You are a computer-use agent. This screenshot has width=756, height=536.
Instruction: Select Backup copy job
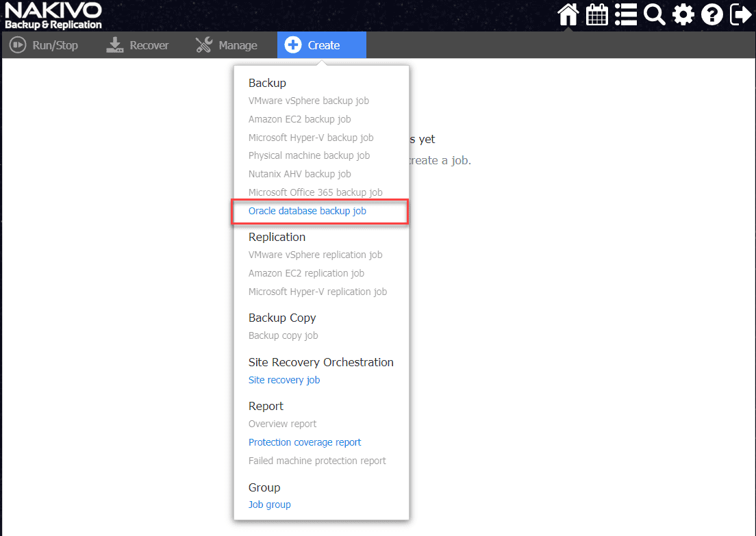283,335
